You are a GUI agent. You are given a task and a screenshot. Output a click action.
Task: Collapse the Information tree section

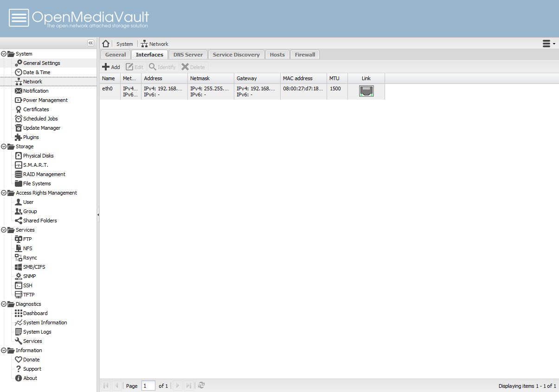point(4,350)
